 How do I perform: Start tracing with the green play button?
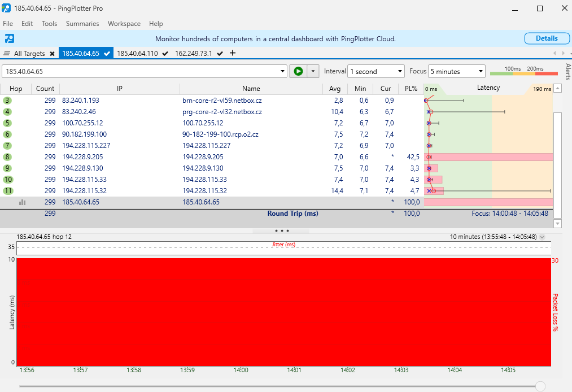click(298, 72)
